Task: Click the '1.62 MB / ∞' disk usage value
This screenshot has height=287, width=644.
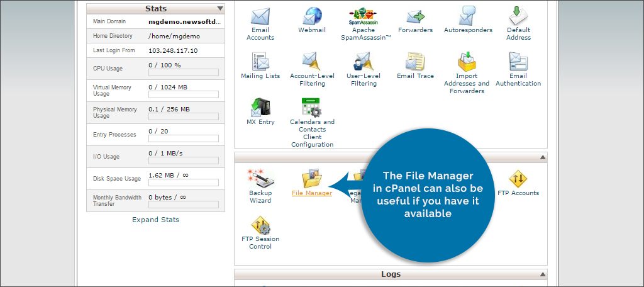Action: click(169, 175)
